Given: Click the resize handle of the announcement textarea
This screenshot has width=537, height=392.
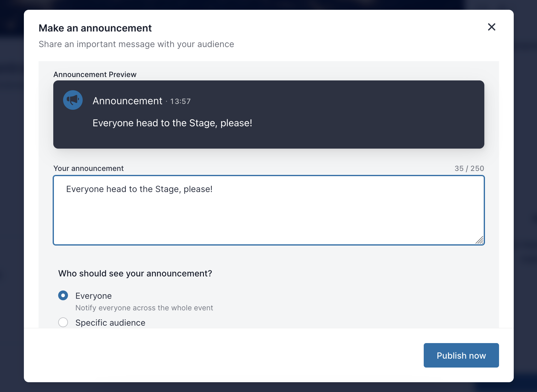Looking at the screenshot, I should 479,240.
